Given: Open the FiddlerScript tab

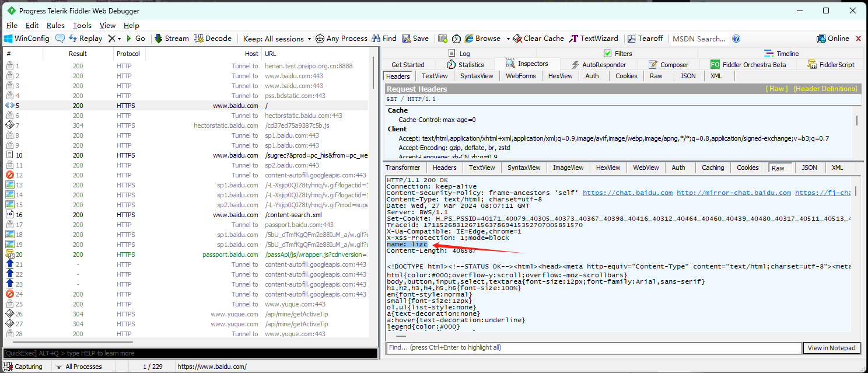Looking at the screenshot, I should (831, 65).
